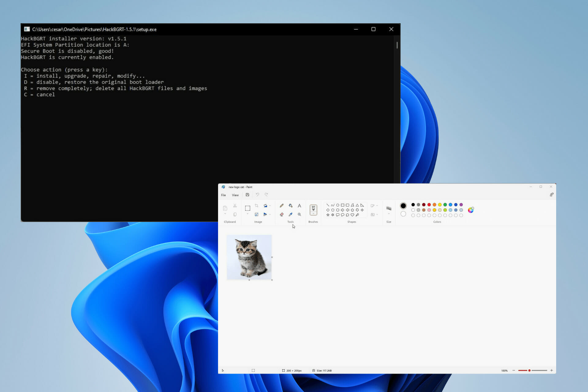Select the Color picker eyedropper
The height and width of the screenshot is (392, 588).
coord(290,214)
